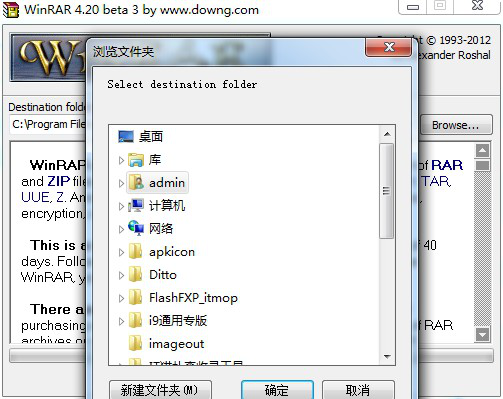Select the 网络 label in folder tree
The width and height of the screenshot is (503, 399).
click(161, 229)
